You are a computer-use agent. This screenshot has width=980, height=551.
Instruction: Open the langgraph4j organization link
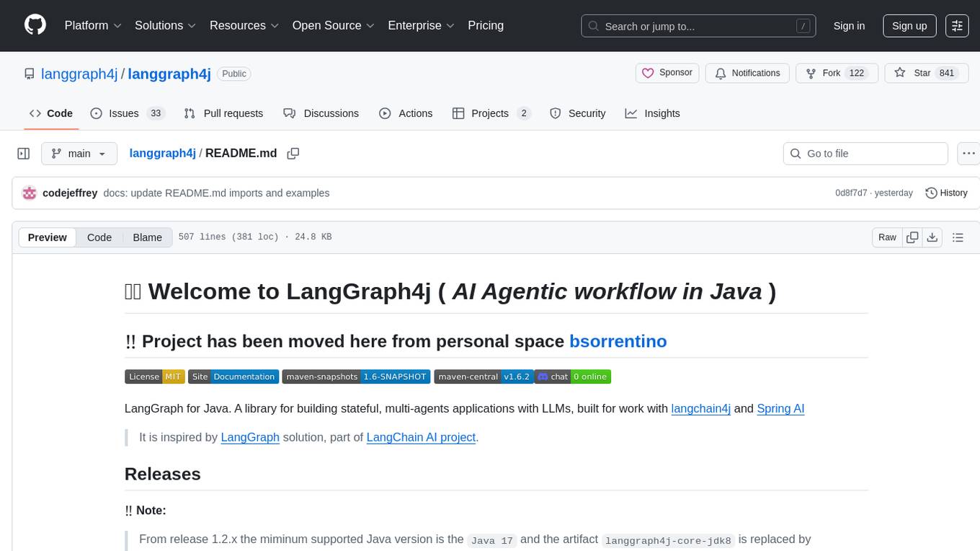[79, 74]
